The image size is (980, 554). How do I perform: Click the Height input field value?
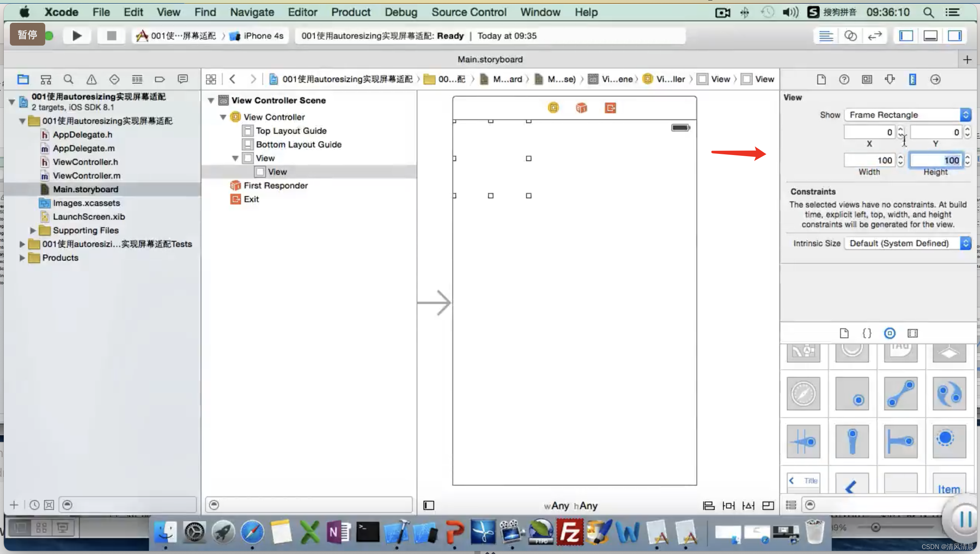[x=936, y=160]
